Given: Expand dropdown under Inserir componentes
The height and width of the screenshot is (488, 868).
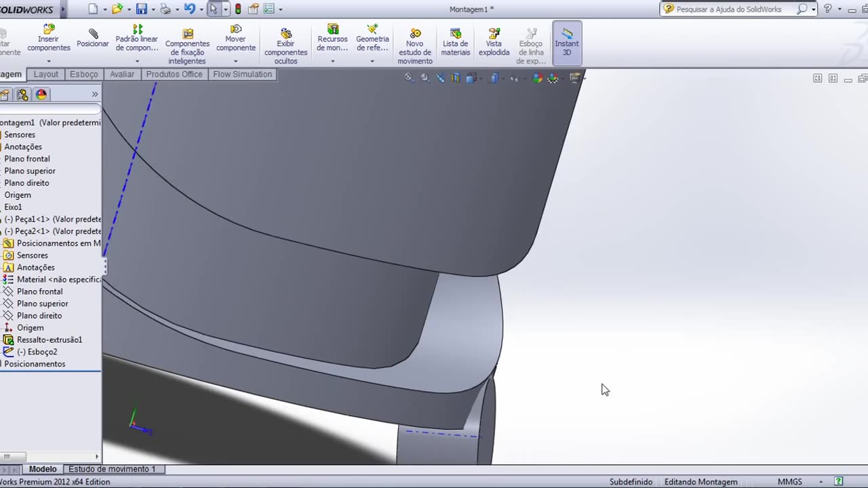Looking at the screenshot, I should tap(49, 61).
